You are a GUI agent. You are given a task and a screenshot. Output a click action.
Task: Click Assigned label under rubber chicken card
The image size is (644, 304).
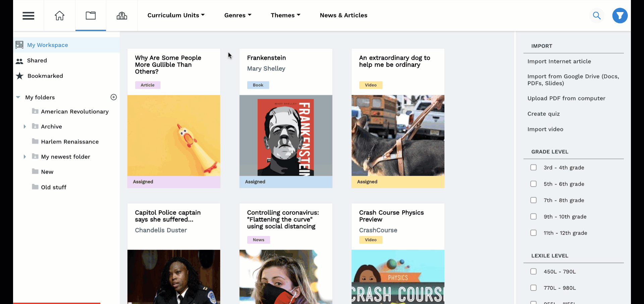(x=143, y=182)
